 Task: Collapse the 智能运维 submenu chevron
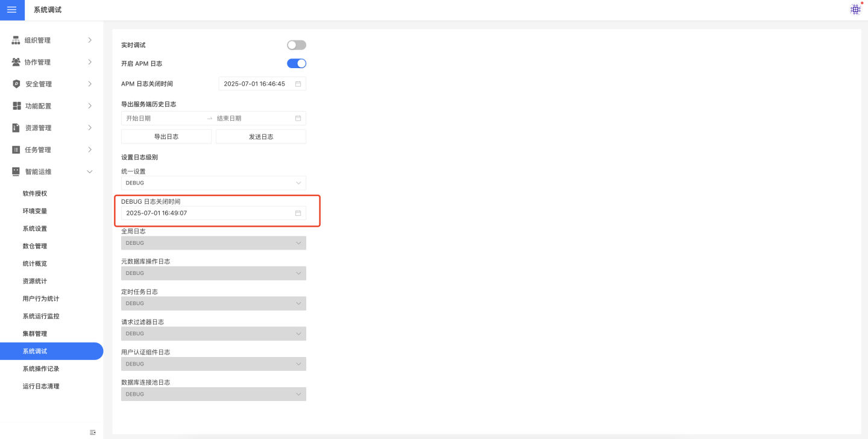90,172
